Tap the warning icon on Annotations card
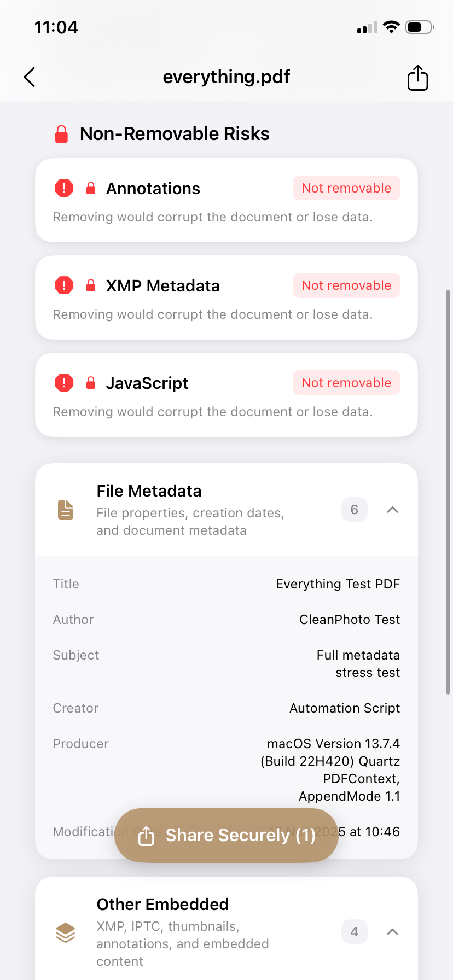The image size is (453, 980). 64,188
